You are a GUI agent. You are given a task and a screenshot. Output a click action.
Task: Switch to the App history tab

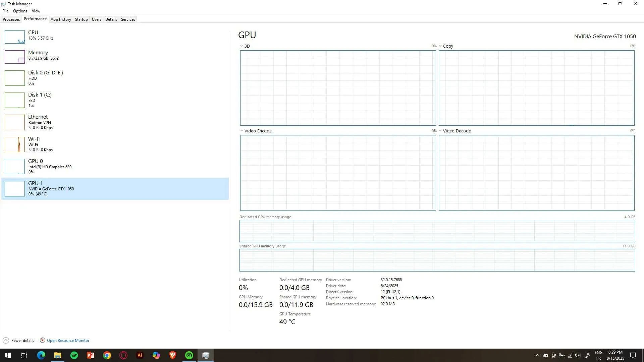coord(61,19)
